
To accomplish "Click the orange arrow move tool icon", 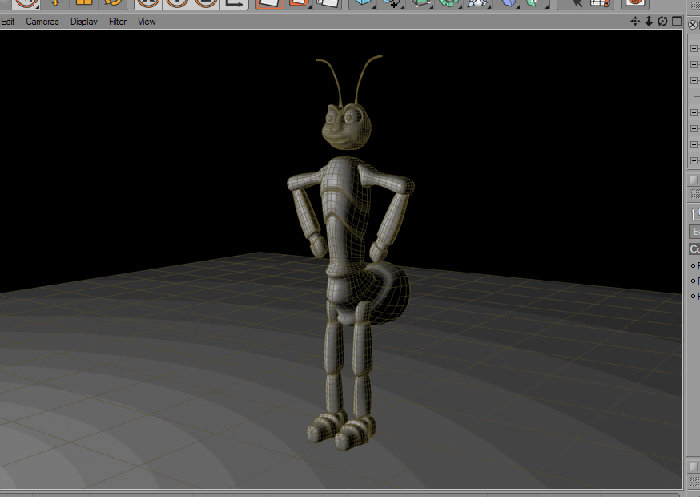I will pos(56,4).
